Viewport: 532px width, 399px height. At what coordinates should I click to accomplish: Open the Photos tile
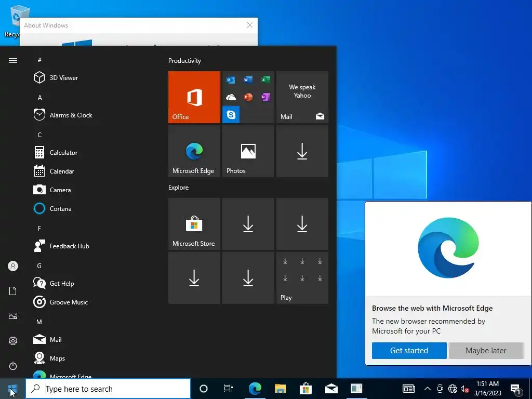coord(248,151)
